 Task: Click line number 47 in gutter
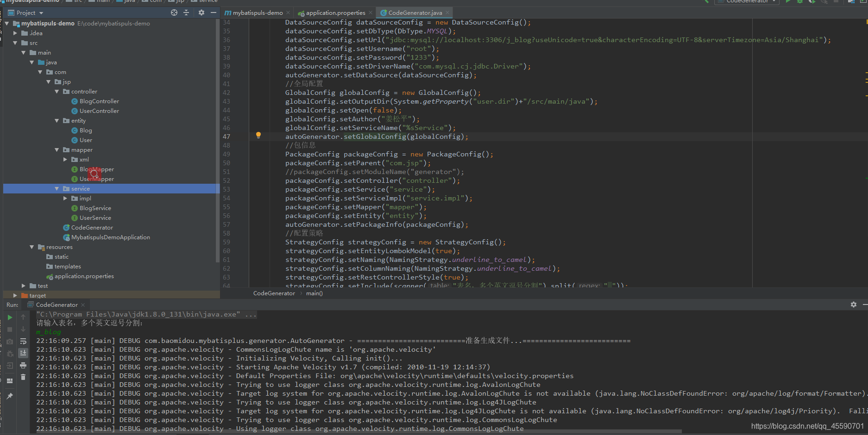226,137
